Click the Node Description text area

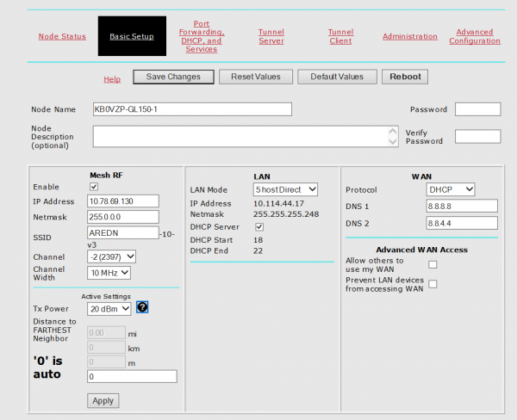(x=246, y=136)
